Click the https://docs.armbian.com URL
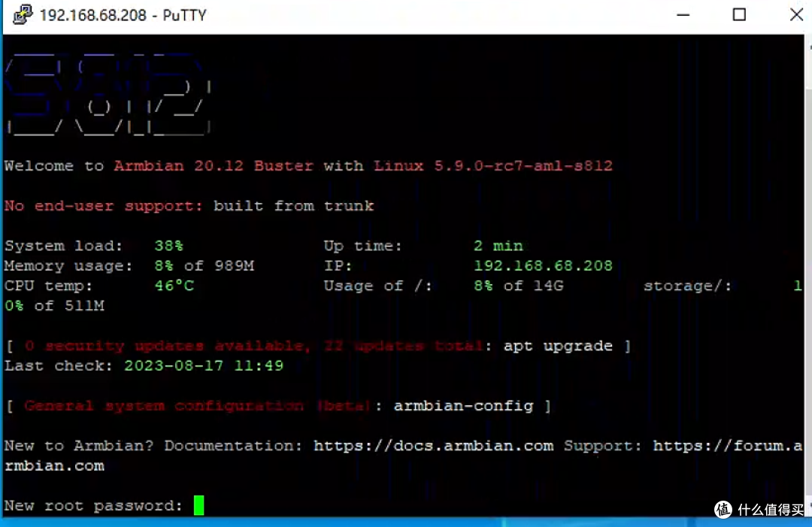 coord(434,446)
